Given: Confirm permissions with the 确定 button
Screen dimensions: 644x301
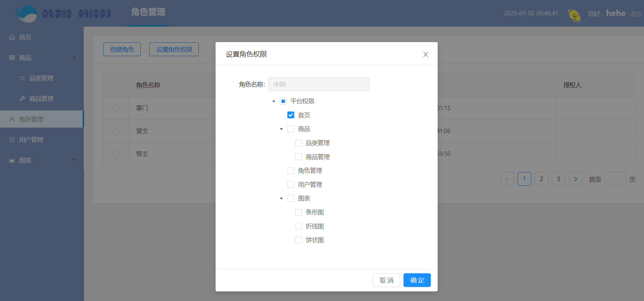Looking at the screenshot, I should click(417, 280).
